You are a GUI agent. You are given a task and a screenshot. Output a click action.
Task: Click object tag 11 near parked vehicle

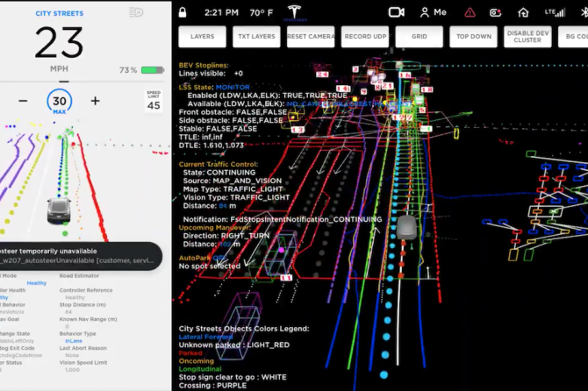point(286,278)
